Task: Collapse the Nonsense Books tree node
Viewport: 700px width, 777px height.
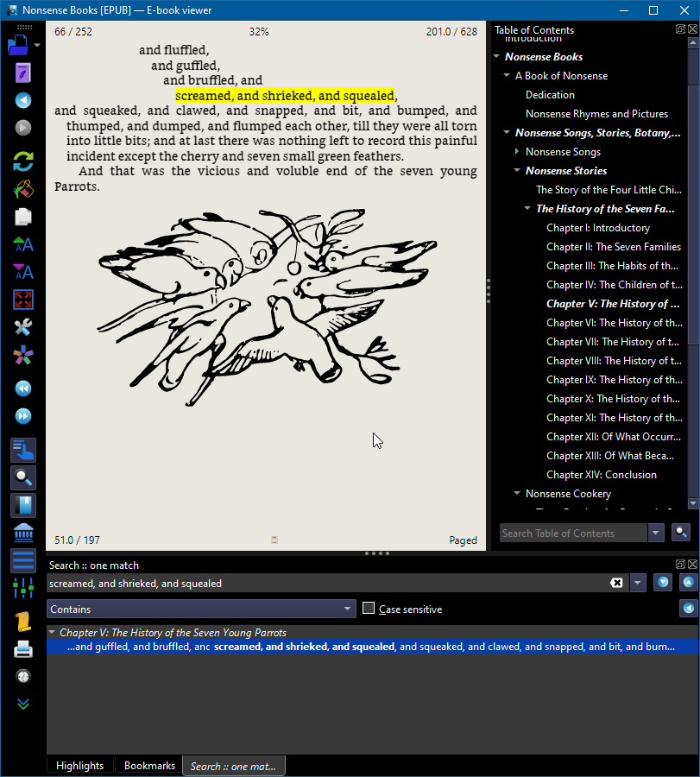Action: (496, 56)
